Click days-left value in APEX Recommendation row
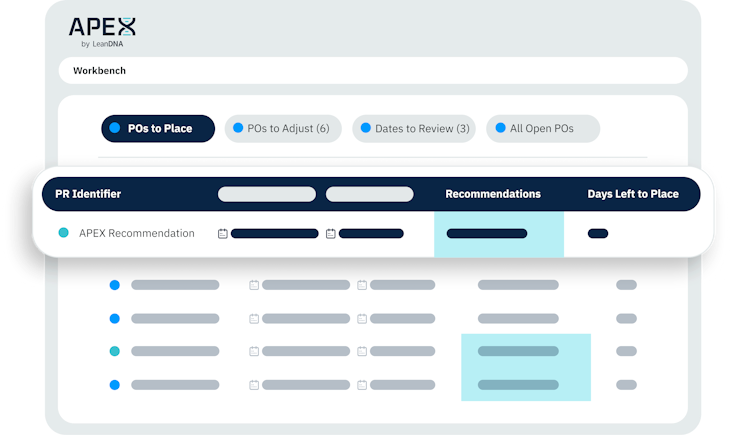This screenshot has width=750, height=435. click(598, 234)
